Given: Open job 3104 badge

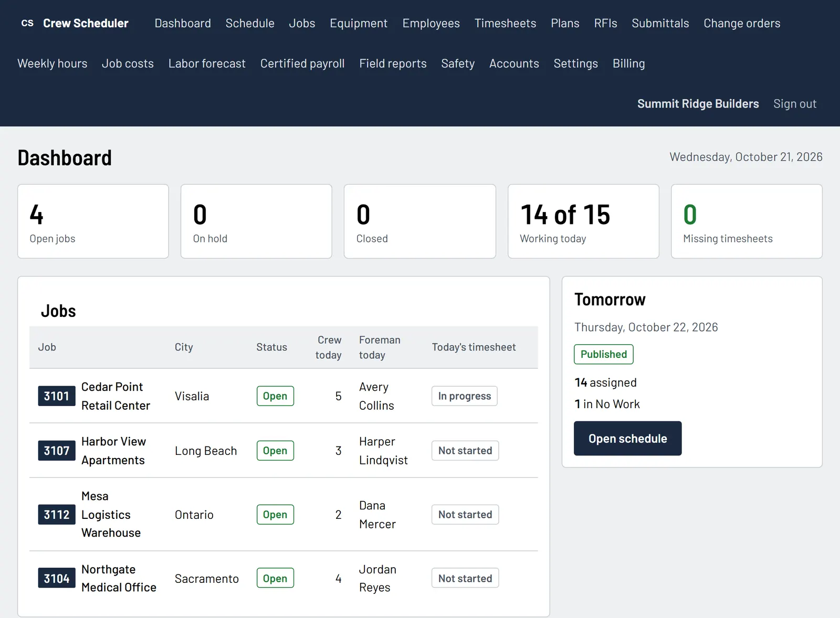Looking at the screenshot, I should tap(57, 578).
